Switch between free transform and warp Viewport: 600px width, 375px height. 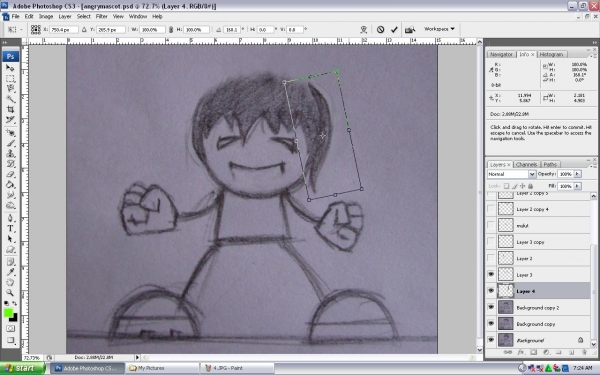(364, 29)
